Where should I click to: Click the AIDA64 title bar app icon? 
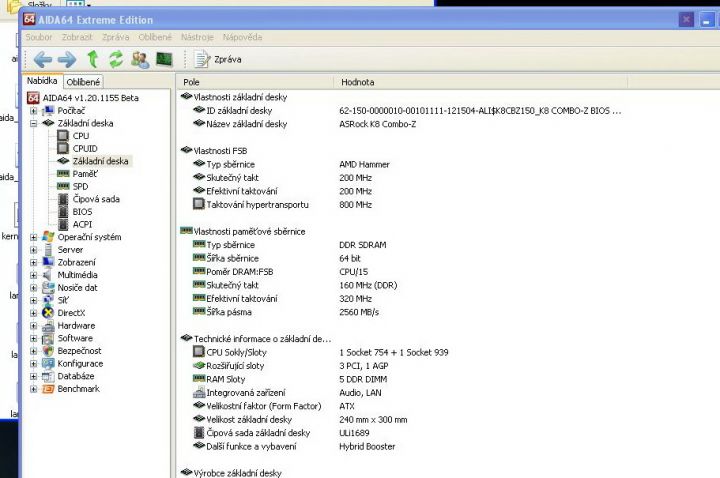29,19
